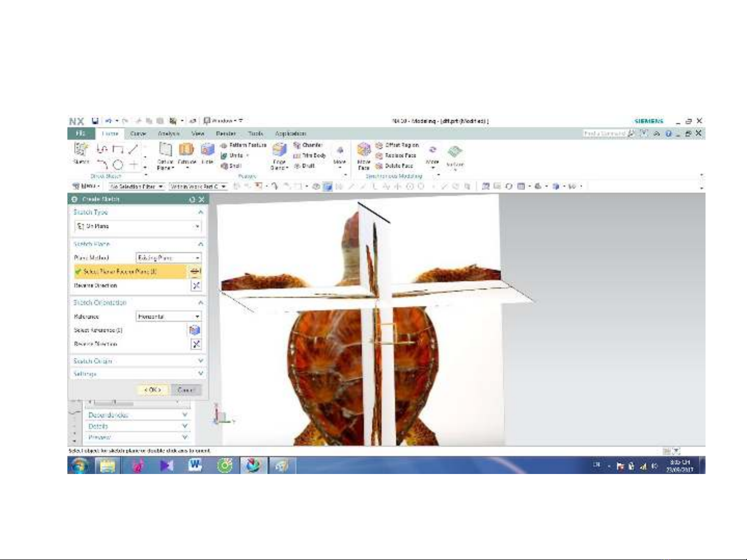Toggle Reverse Direction under Sketch Plane
This screenshot has height=560, width=747.
pyautogui.click(x=196, y=285)
